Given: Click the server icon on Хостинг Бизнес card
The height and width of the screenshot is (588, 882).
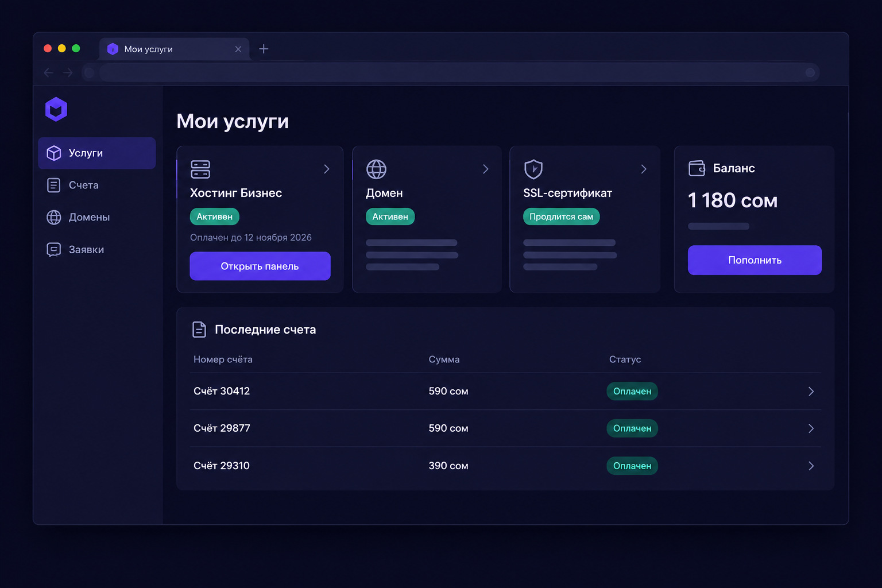Looking at the screenshot, I should point(200,169).
